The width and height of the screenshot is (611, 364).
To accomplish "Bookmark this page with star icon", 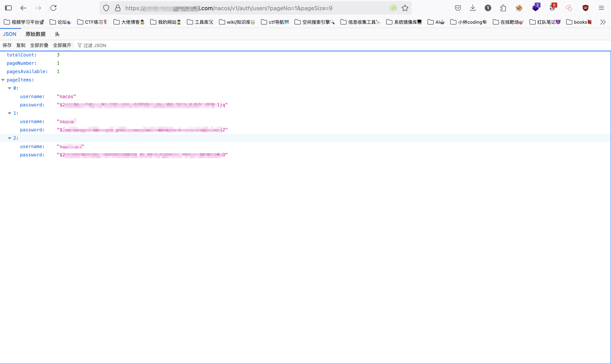I will pos(405,8).
